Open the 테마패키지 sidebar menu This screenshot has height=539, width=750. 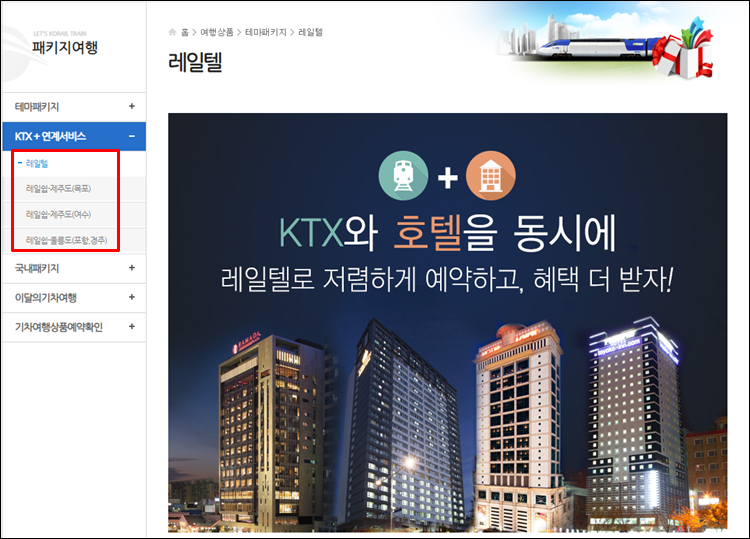(74, 107)
